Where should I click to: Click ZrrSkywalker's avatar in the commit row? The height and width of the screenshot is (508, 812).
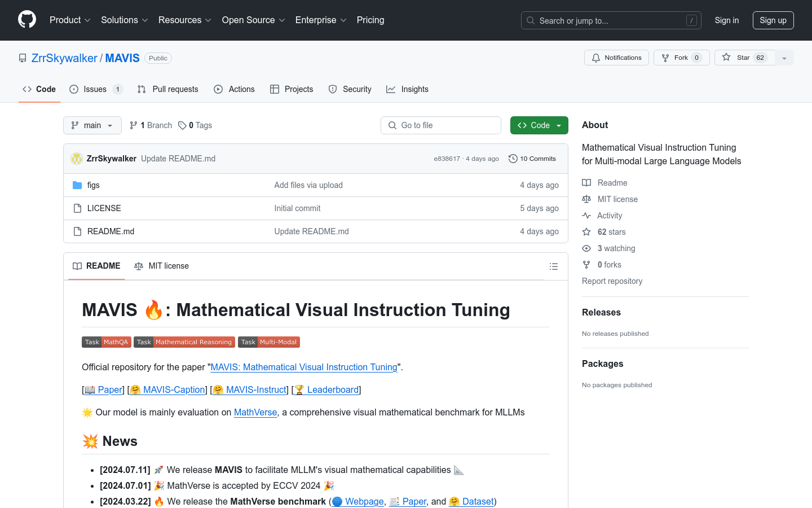77,159
